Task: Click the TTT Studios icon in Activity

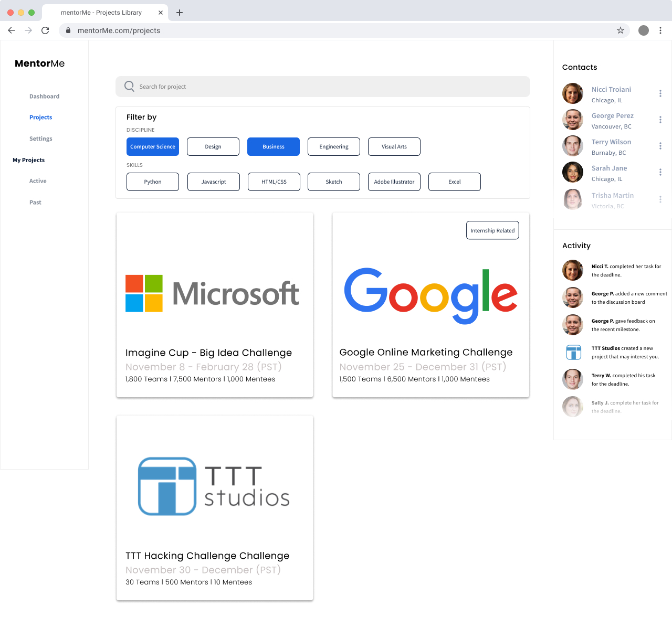Action: (574, 352)
